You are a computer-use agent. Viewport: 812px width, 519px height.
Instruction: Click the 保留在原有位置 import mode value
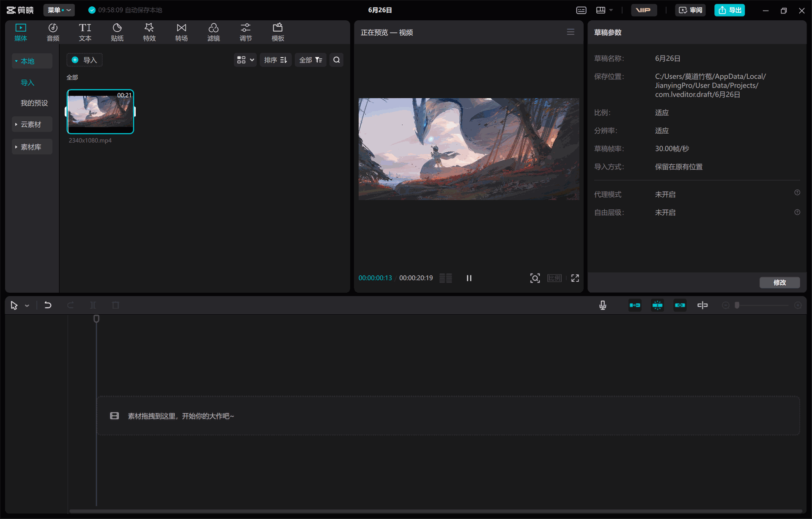pos(679,167)
